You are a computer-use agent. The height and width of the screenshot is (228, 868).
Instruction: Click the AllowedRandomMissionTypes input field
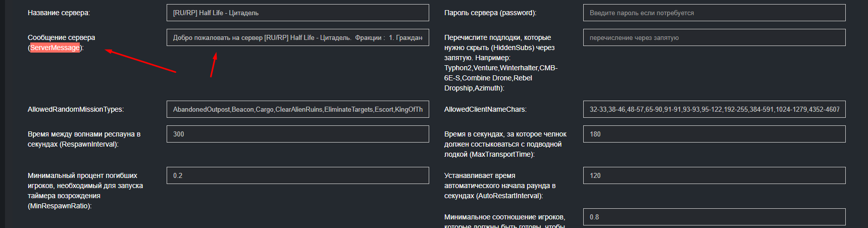(x=297, y=109)
